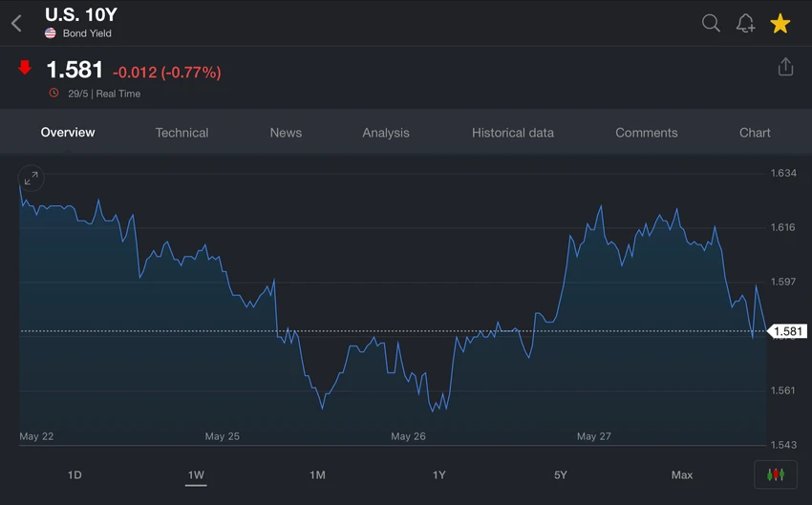Viewport: 812px width, 505px height.
Task: Select the Overview tab
Action: (x=68, y=133)
